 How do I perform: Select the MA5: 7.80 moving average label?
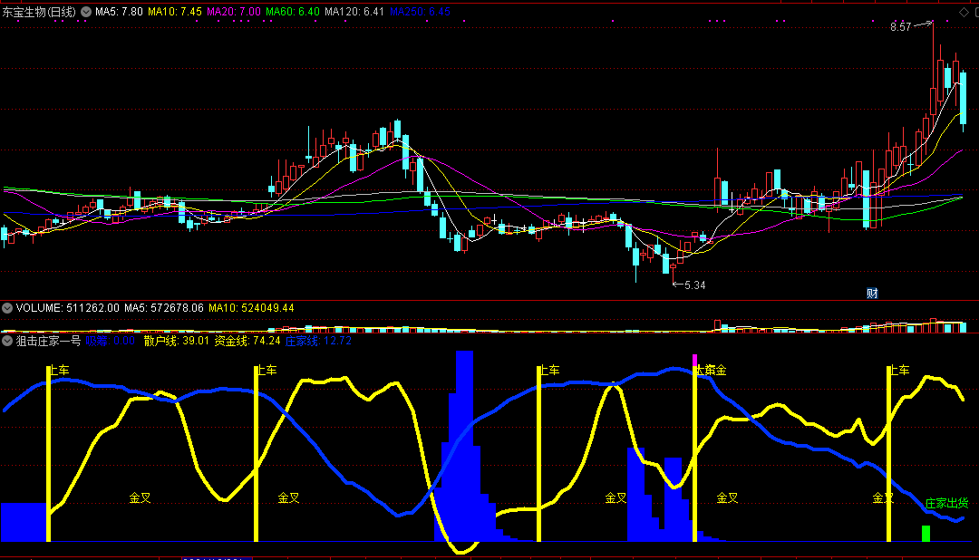[119, 12]
